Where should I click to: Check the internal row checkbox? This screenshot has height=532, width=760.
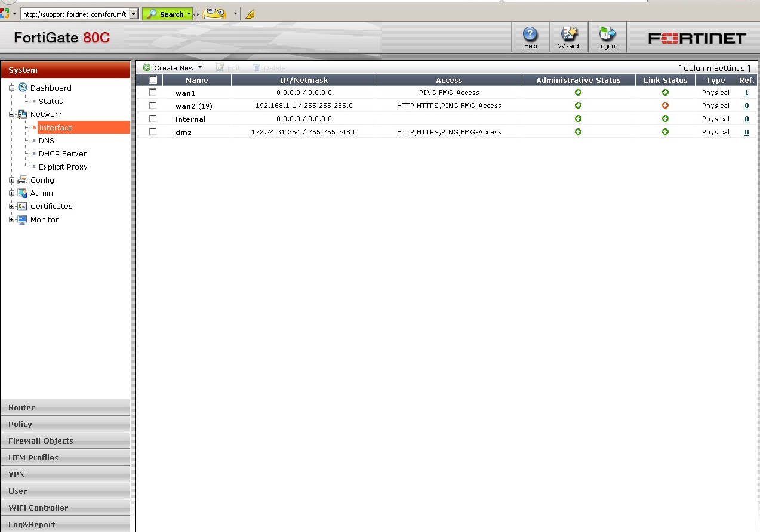click(153, 118)
